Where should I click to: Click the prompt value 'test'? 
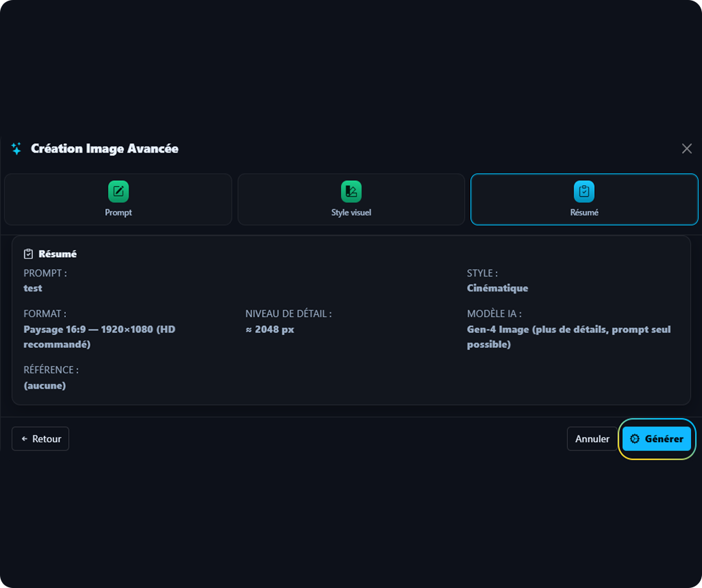32,288
